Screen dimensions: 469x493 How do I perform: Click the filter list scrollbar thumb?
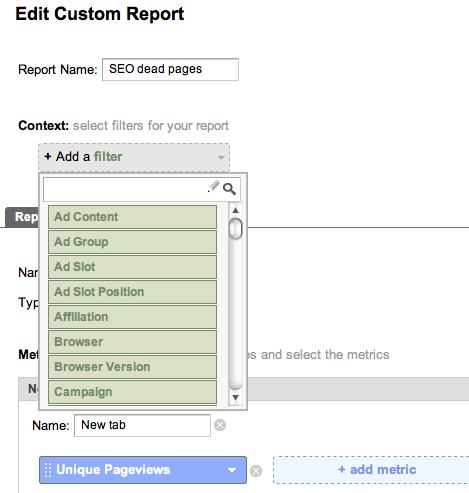point(236,229)
